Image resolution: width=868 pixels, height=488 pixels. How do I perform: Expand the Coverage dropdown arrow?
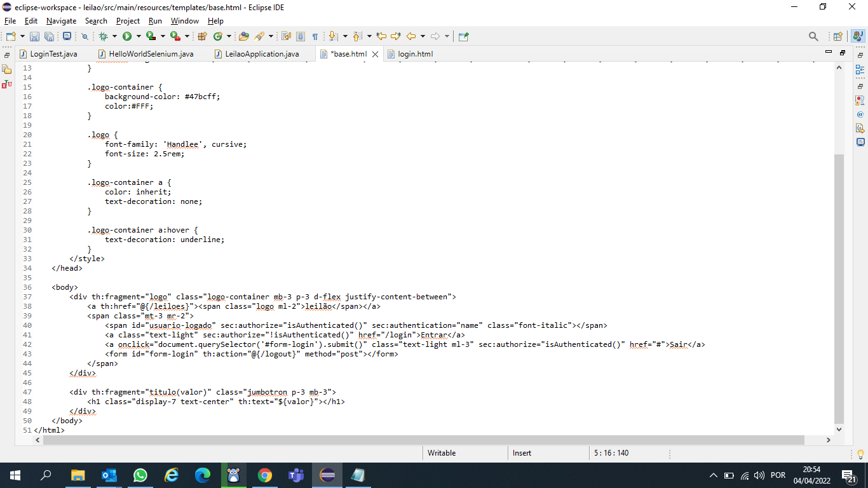point(163,36)
